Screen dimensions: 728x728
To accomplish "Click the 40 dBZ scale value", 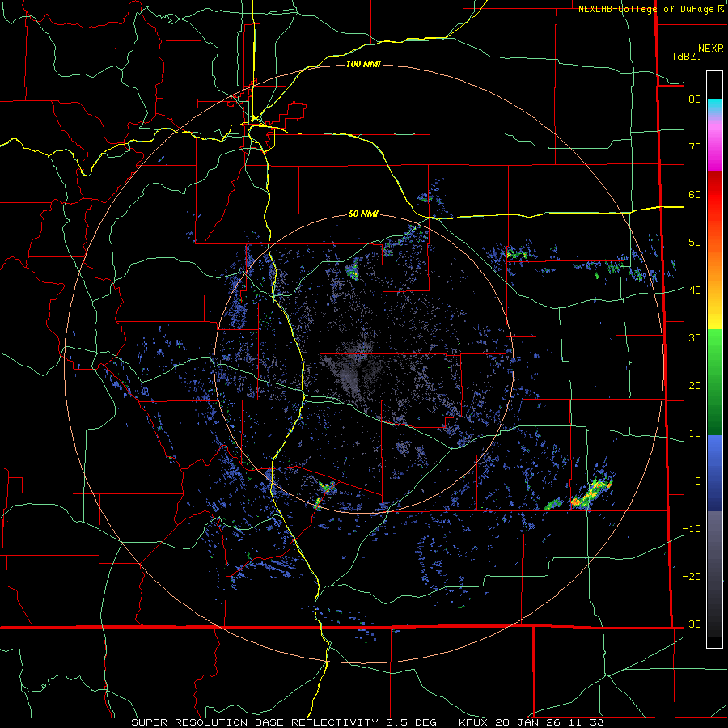I will (695, 290).
